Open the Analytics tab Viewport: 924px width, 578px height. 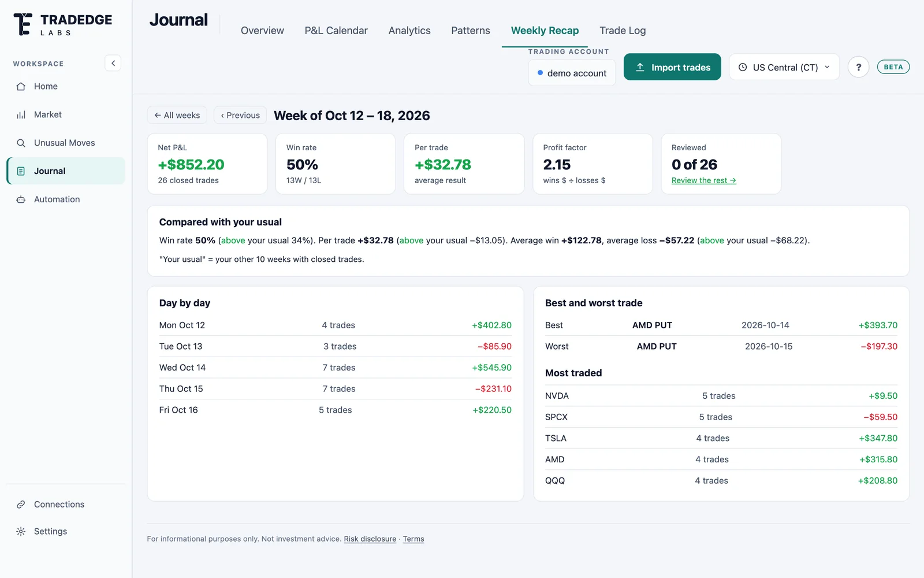(x=409, y=31)
